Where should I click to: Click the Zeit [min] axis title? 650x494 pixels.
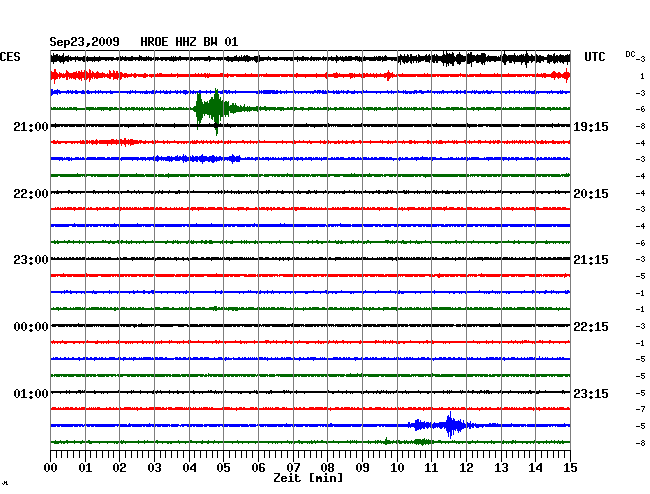(x=308, y=478)
